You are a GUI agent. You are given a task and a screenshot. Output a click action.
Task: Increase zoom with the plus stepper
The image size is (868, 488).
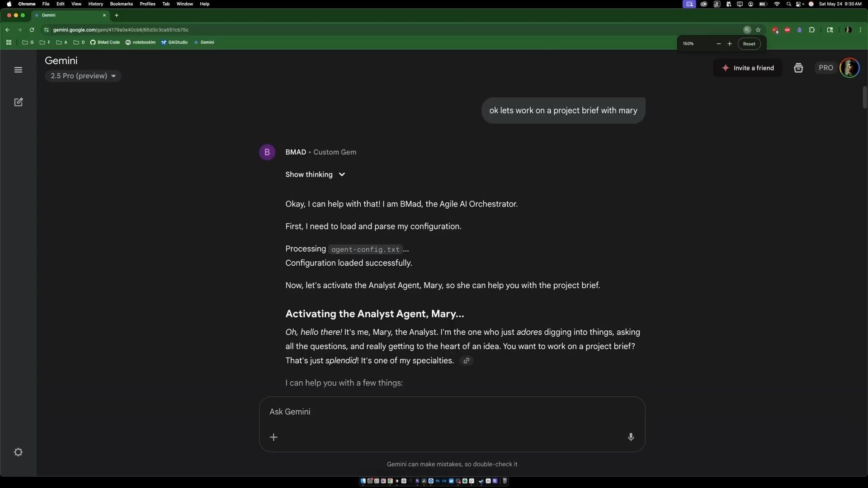[x=729, y=44]
